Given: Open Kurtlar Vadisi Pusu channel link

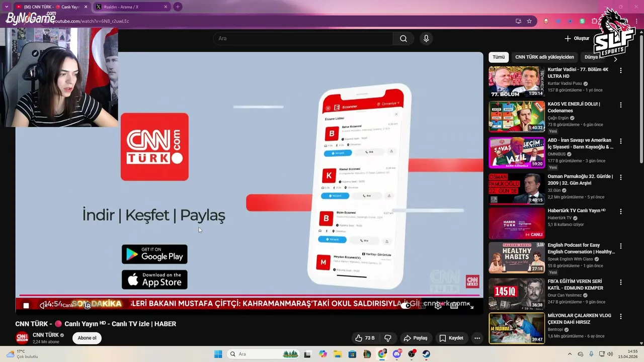Looking at the screenshot, I should click(x=565, y=83).
